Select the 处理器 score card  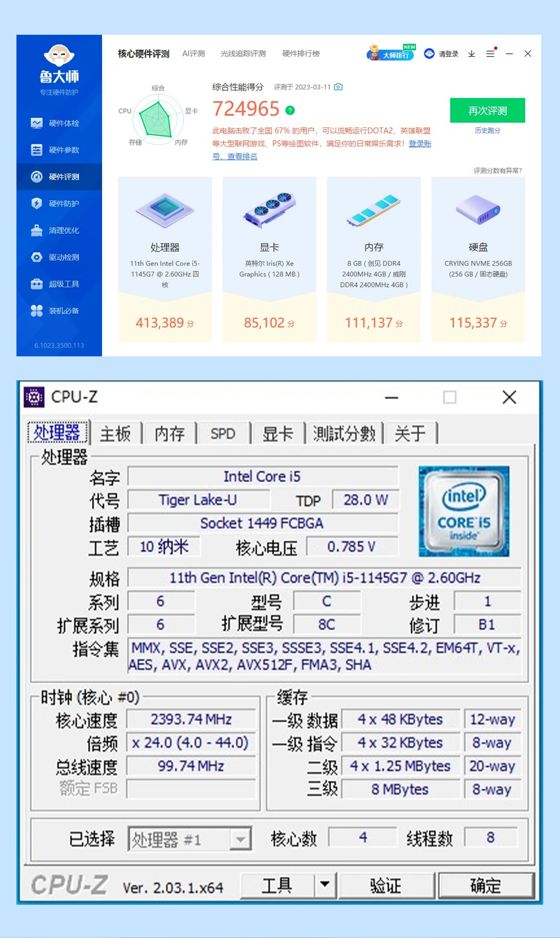pos(165,260)
